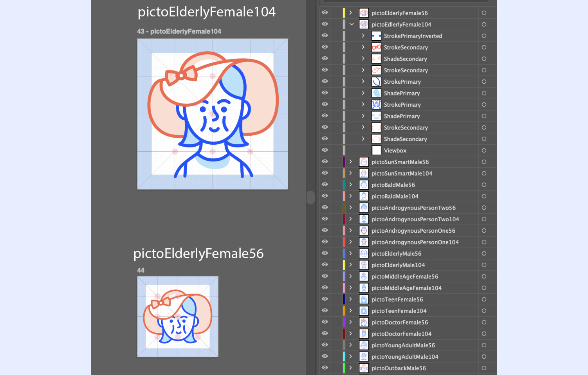Image resolution: width=588 pixels, height=375 pixels.
Task: Click the yellow color bar beside pictoElderlyFemale56
Action: (x=344, y=12)
